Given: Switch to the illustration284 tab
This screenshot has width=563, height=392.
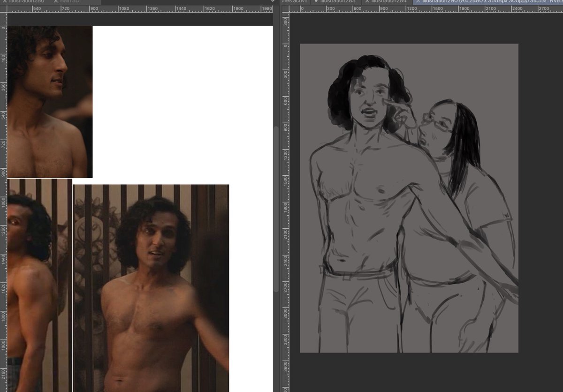Looking at the screenshot, I should point(388,2).
